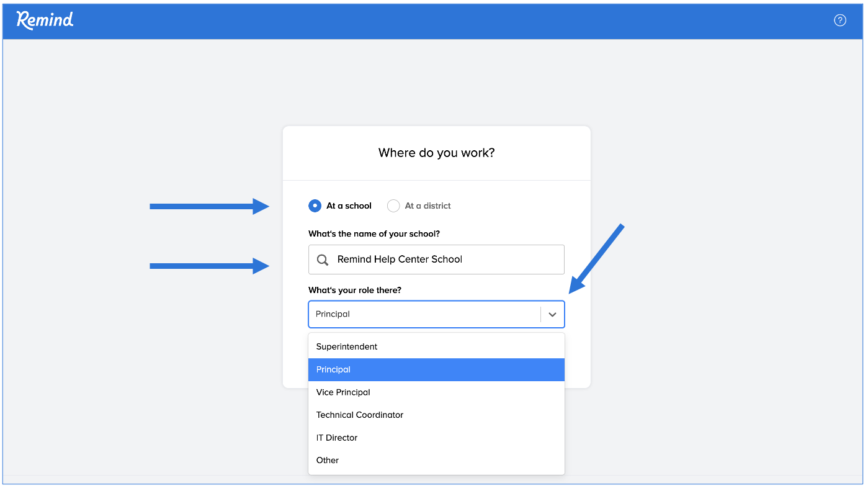Screen dimensions: 868x488
Task: Click the Remind logo in the header
Action: [x=45, y=20]
